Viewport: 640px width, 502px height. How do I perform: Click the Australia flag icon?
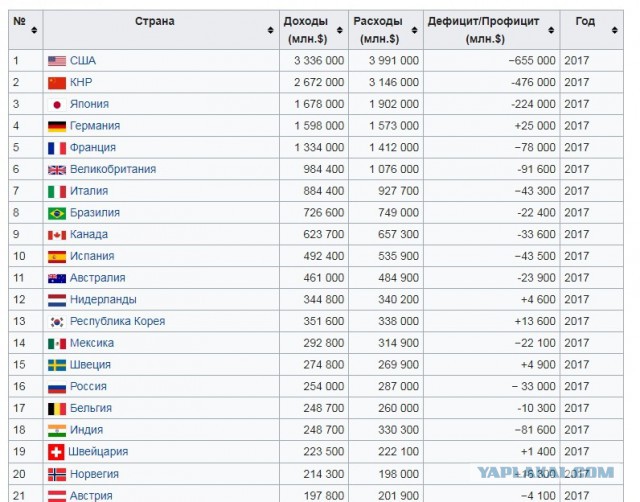click(x=57, y=278)
